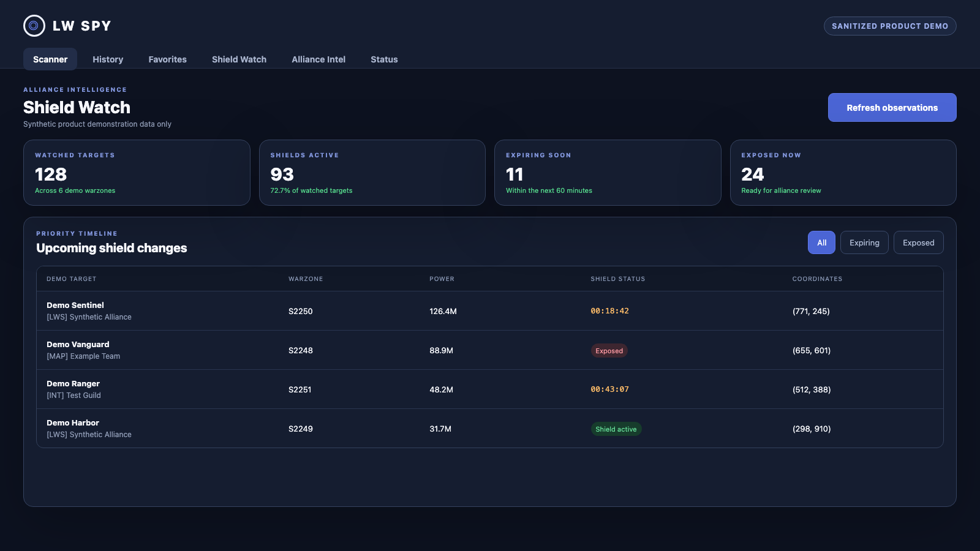Screen dimensions: 980x551
Task: Select the Demo Ranger target name
Action: [73, 383]
